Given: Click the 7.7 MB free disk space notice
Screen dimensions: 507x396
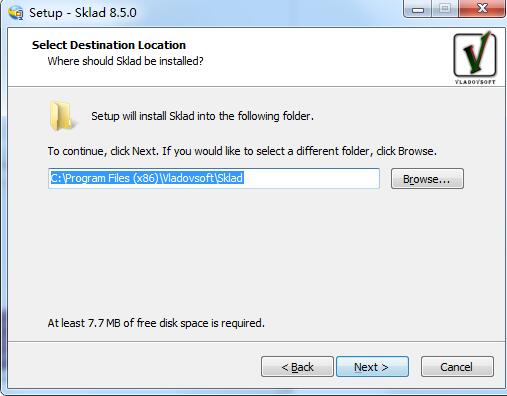Looking at the screenshot, I should click(x=156, y=323).
